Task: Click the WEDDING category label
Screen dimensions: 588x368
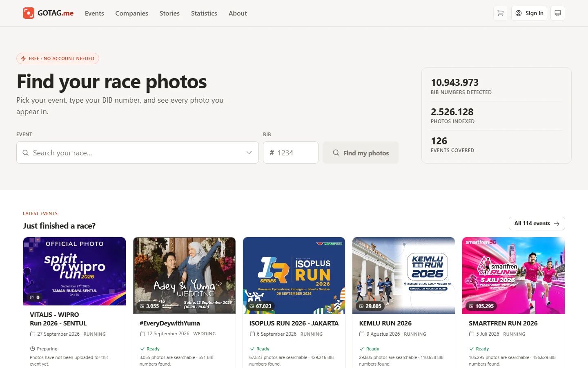Action: pos(205,334)
